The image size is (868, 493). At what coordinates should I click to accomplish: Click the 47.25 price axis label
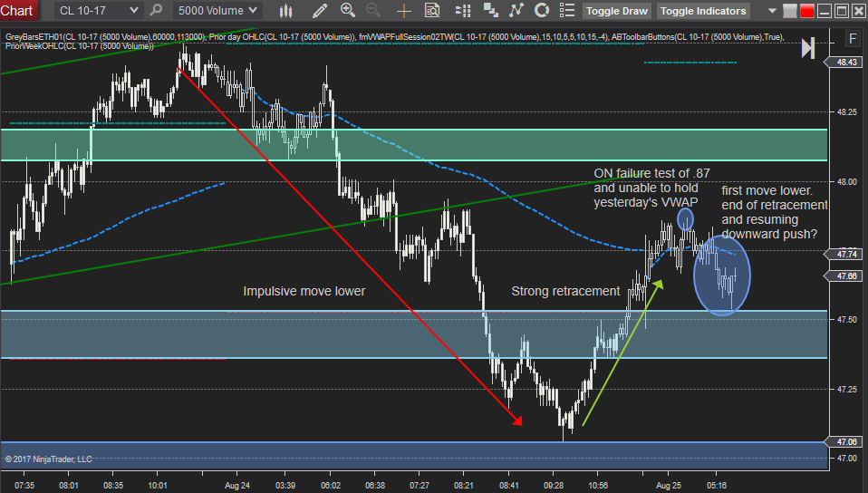(847, 390)
